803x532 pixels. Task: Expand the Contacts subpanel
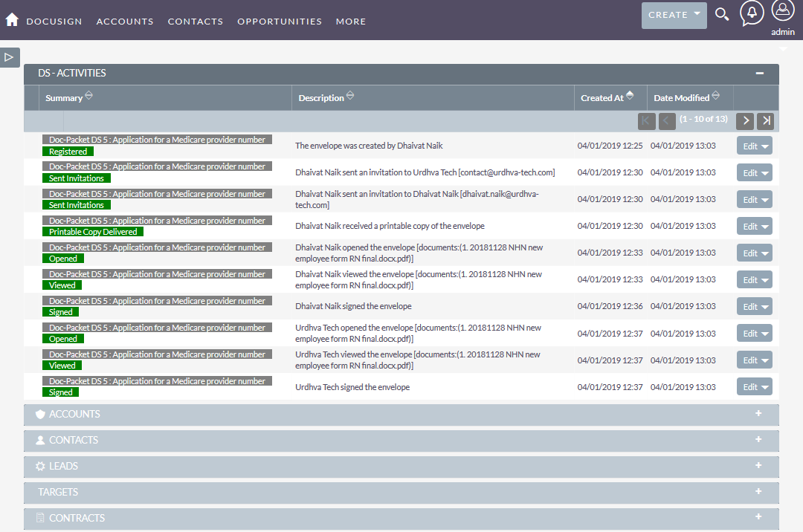pyautogui.click(x=758, y=439)
